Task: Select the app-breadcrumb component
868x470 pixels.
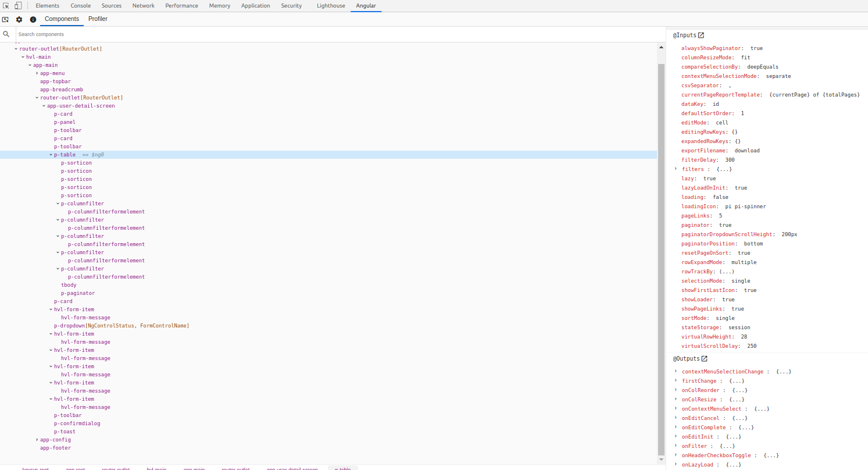Action: pyautogui.click(x=61, y=90)
